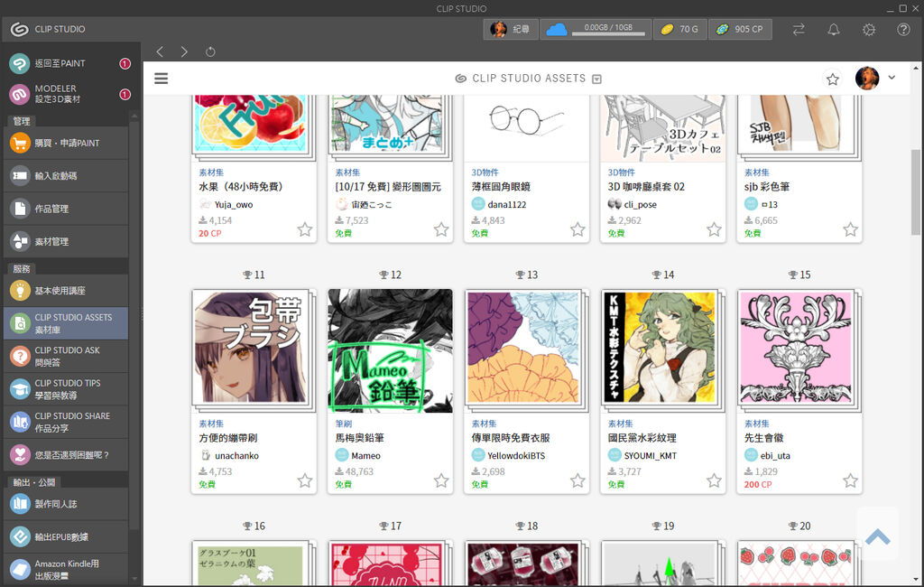Image resolution: width=924 pixels, height=587 pixels.
Task: Favorite the 變形圈圈元 asset star
Action: pyautogui.click(x=441, y=228)
